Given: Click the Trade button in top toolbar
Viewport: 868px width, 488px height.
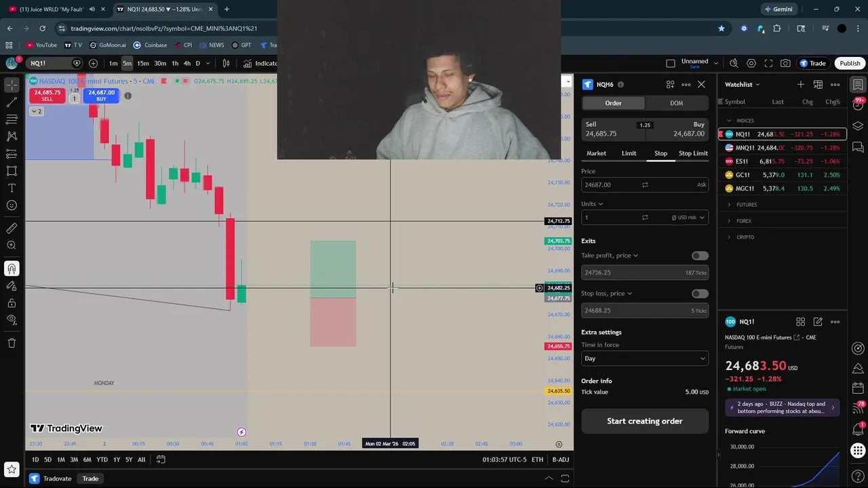Looking at the screenshot, I should [812, 63].
